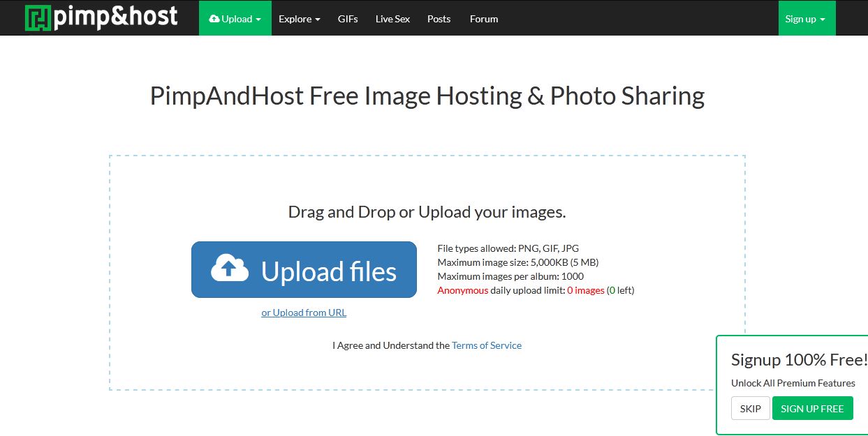Open the Upload dropdown menu
Image resolution: width=868 pixels, height=436 pixels.
[x=235, y=18]
